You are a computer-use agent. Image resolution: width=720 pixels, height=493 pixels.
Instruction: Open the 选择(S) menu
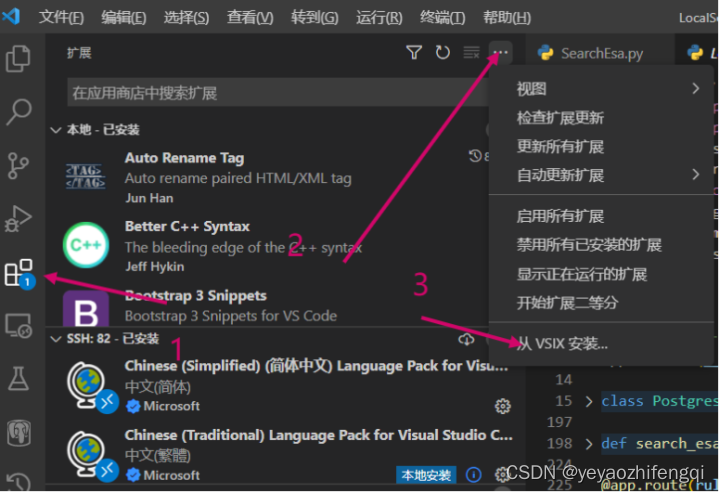click(x=186, y=17)
